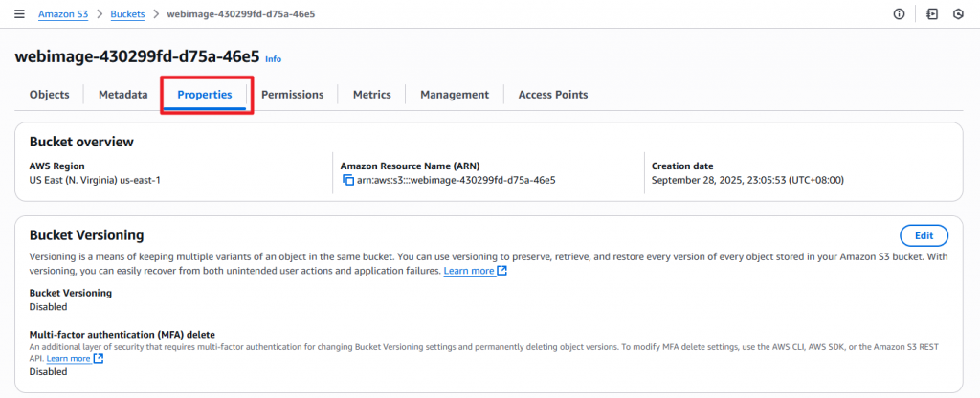Open the Metrics tab
980x398 pixels.
[x=371, y=95]
